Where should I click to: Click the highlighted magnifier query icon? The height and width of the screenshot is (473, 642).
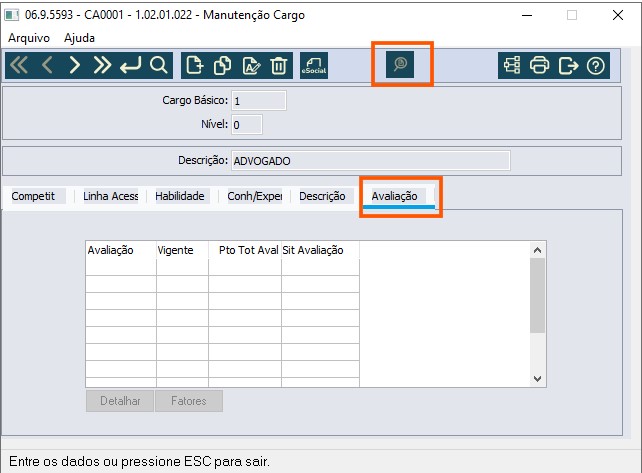(x=400, y=64)
